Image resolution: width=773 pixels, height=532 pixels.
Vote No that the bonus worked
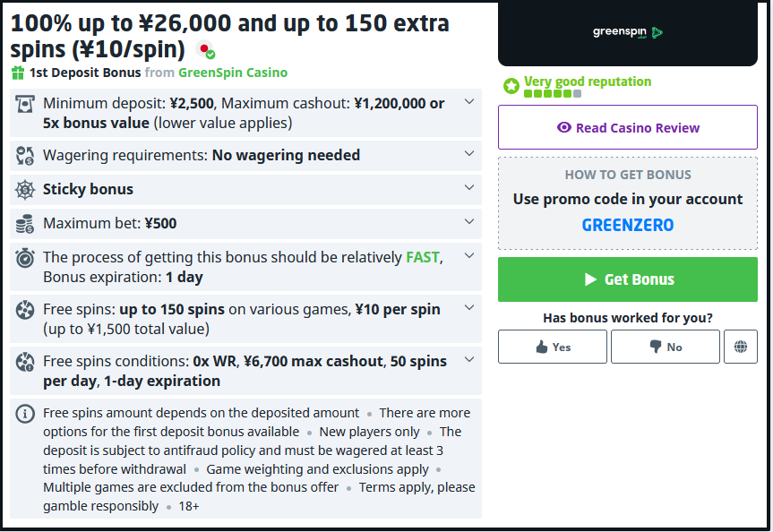(666, 347)
